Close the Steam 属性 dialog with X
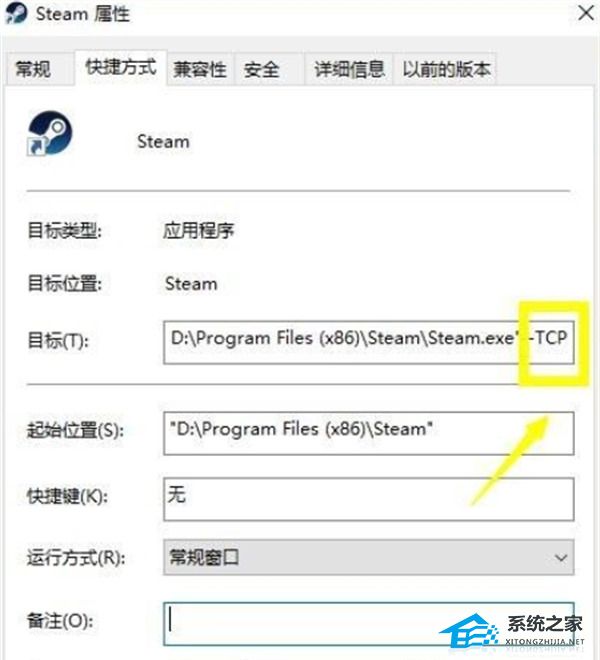This screenshot has width=600, height=660. (586, 13)
